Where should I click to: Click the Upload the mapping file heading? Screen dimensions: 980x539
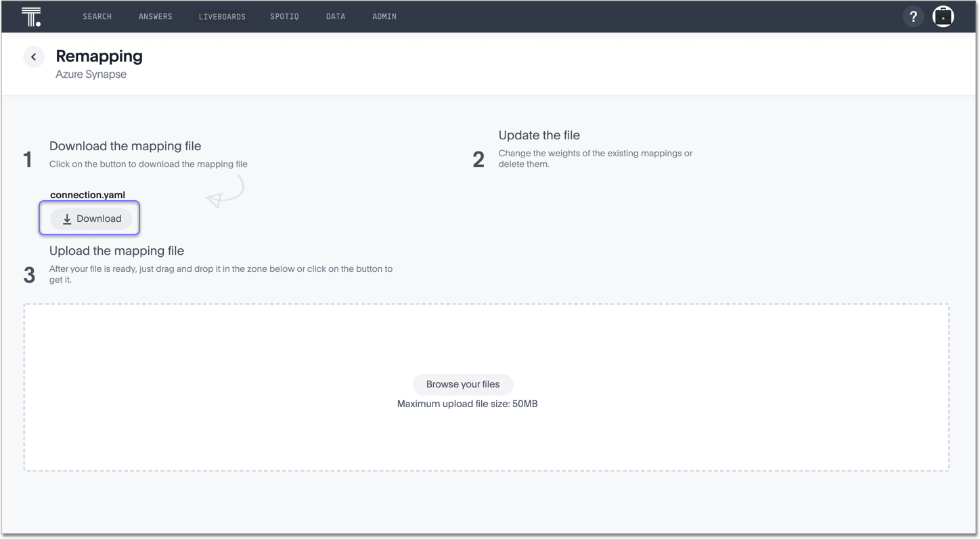pos(116,251)
